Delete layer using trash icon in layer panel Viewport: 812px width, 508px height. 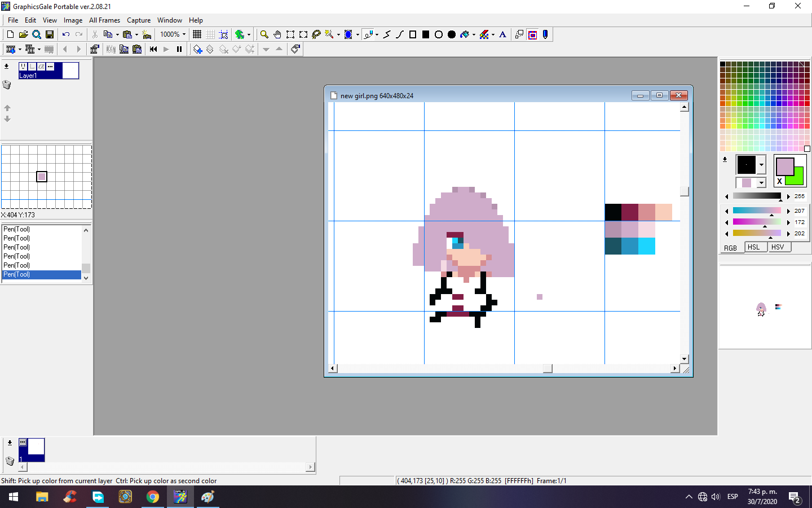coord(7,85)
